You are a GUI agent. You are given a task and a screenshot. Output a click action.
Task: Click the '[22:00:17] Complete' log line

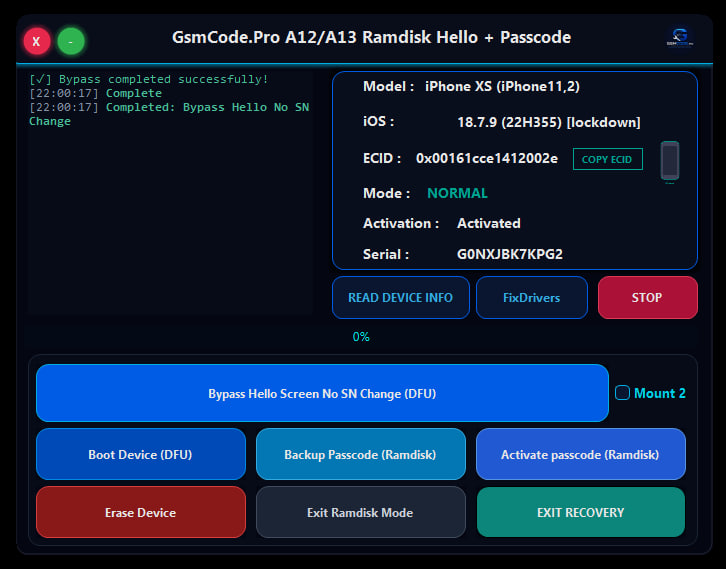click(95, 93)
